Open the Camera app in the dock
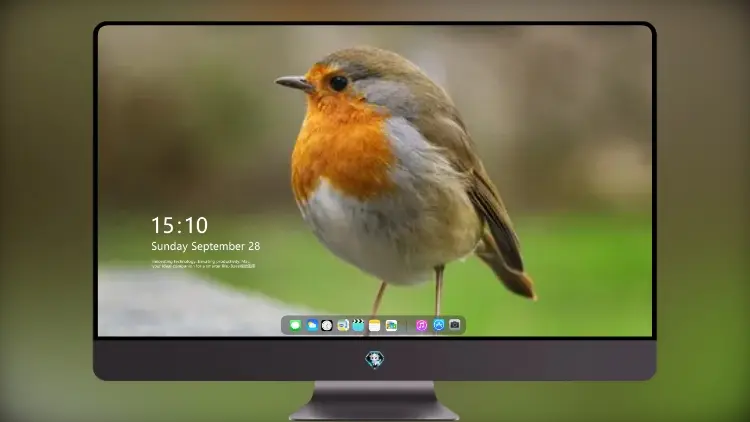Viewport: 750px width, 422px height. coord(454,325)
